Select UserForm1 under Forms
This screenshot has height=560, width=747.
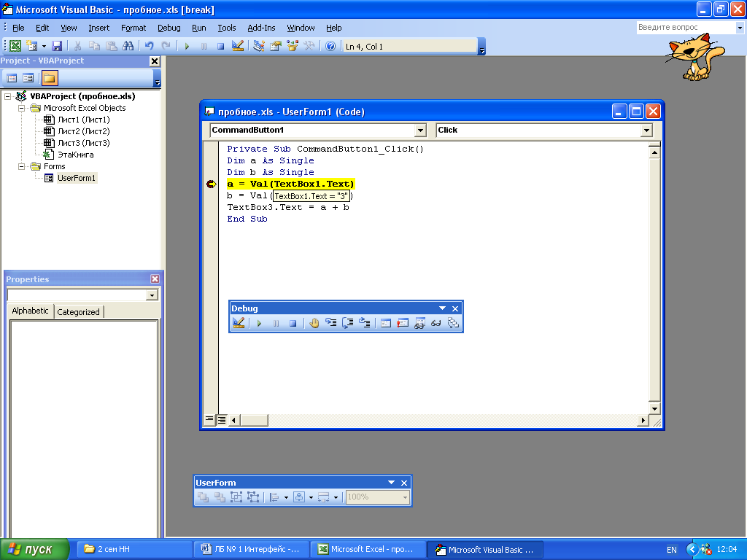click(x=76, y=178)
